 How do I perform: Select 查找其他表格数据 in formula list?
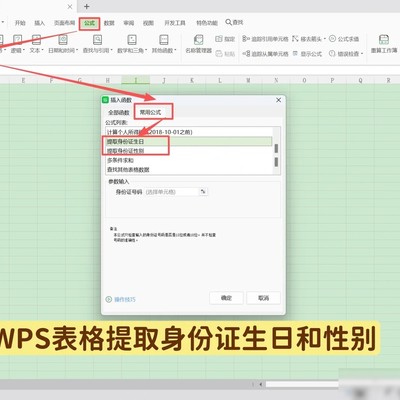[189, 169]
